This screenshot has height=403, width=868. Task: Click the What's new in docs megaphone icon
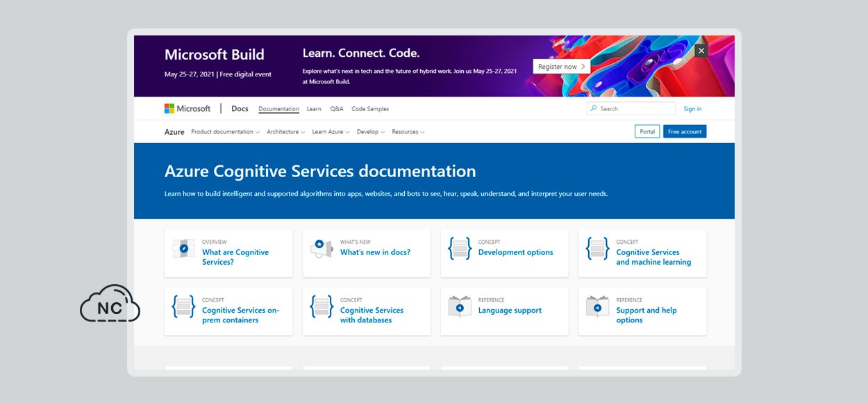pos(322,249)
